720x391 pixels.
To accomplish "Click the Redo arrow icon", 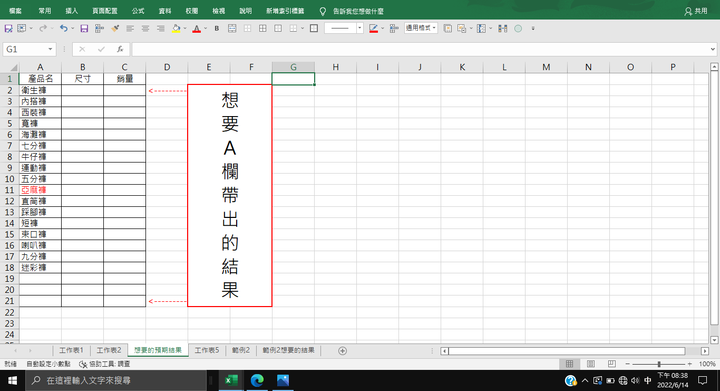I will [x=43, y=28].
